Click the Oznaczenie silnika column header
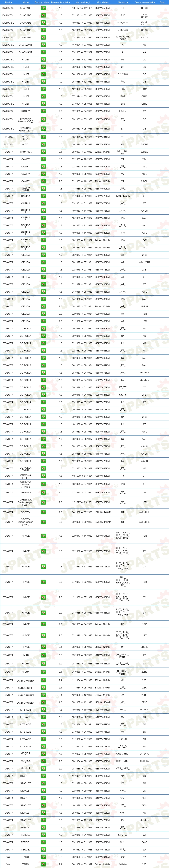This screenshot has height=868, width=169. tap(145, 2)
